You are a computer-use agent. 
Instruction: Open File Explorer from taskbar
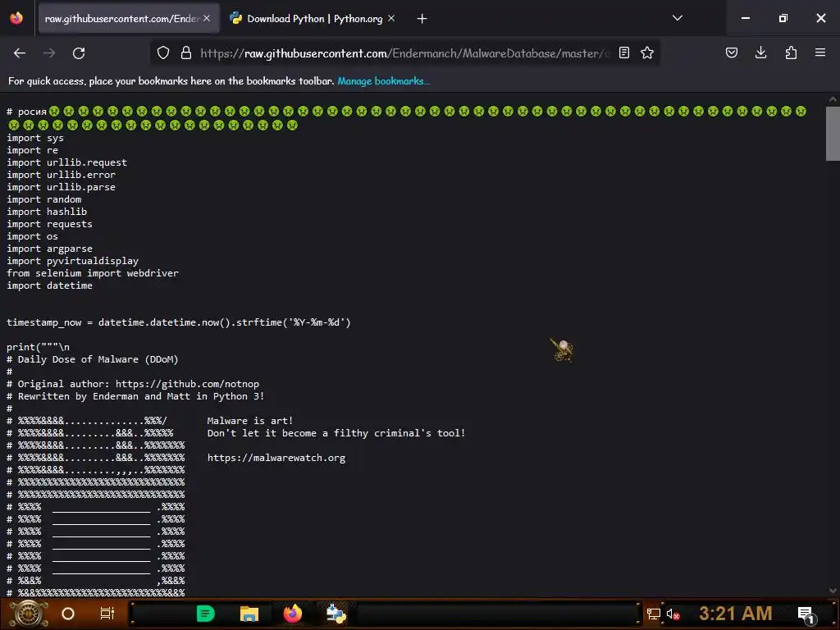point(249,614)
